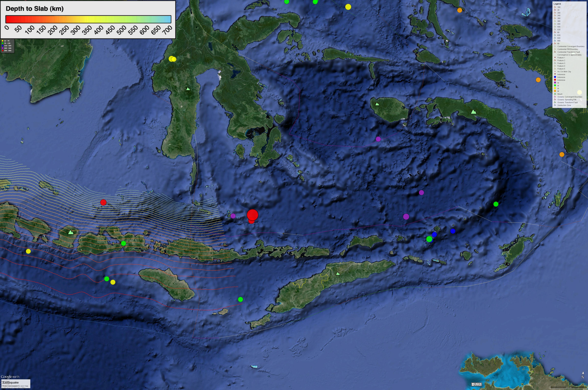Viewport: 588px width, 390px height.
Task: Click the red 500 - 800 depth key dot
Action: pyautogui.click(x=2, y=50)
